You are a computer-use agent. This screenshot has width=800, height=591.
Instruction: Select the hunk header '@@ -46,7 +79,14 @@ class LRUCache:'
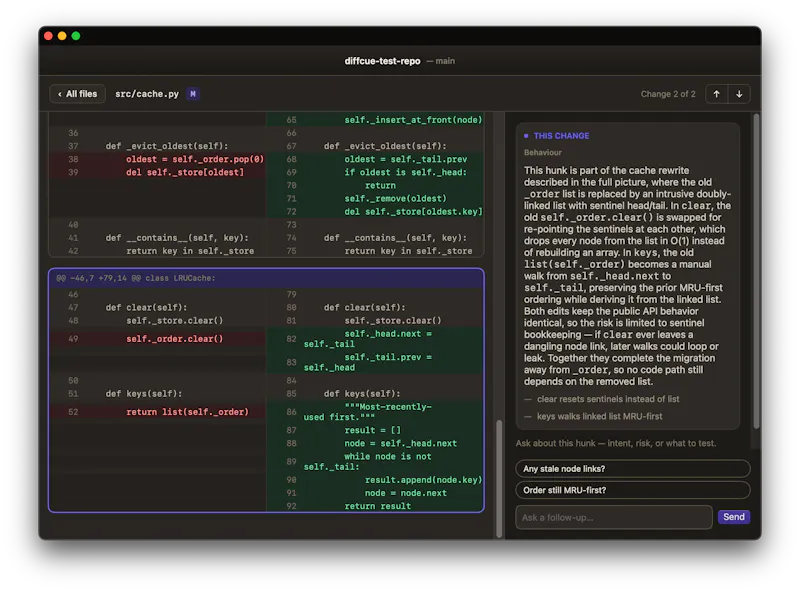(266, 278)
